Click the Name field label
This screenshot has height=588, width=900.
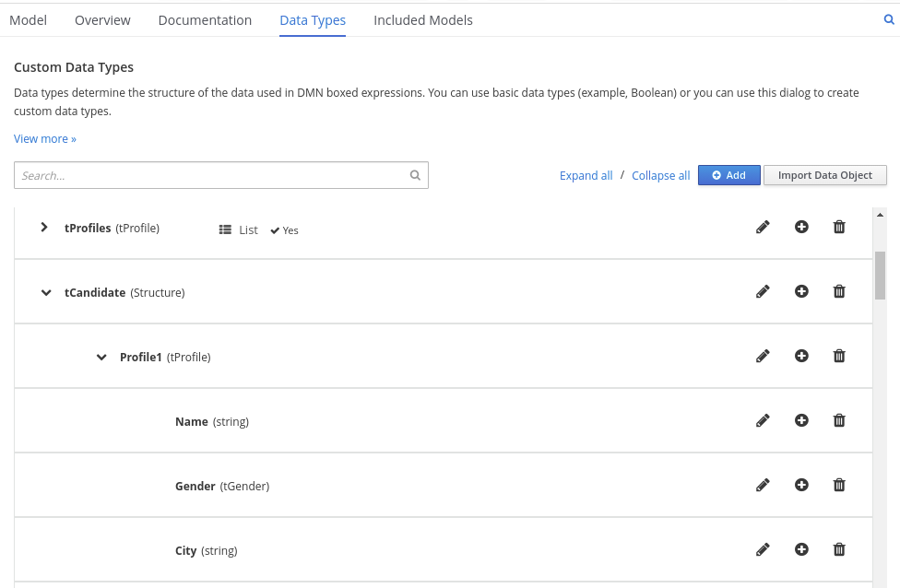click(x=192, y=421)
